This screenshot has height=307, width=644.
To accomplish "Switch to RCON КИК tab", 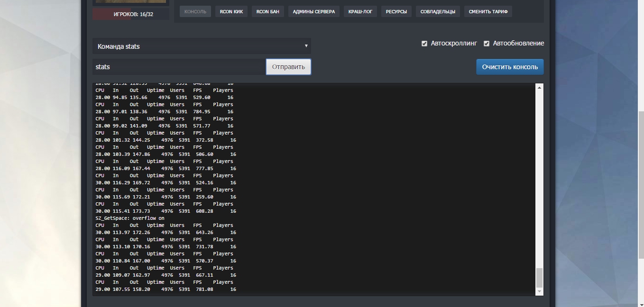I will 231,11.
